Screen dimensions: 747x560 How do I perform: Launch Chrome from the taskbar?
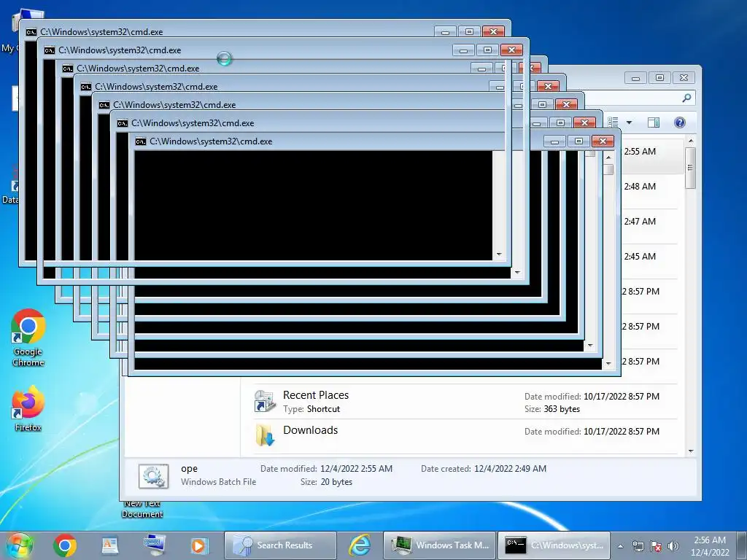click(65, 545)
